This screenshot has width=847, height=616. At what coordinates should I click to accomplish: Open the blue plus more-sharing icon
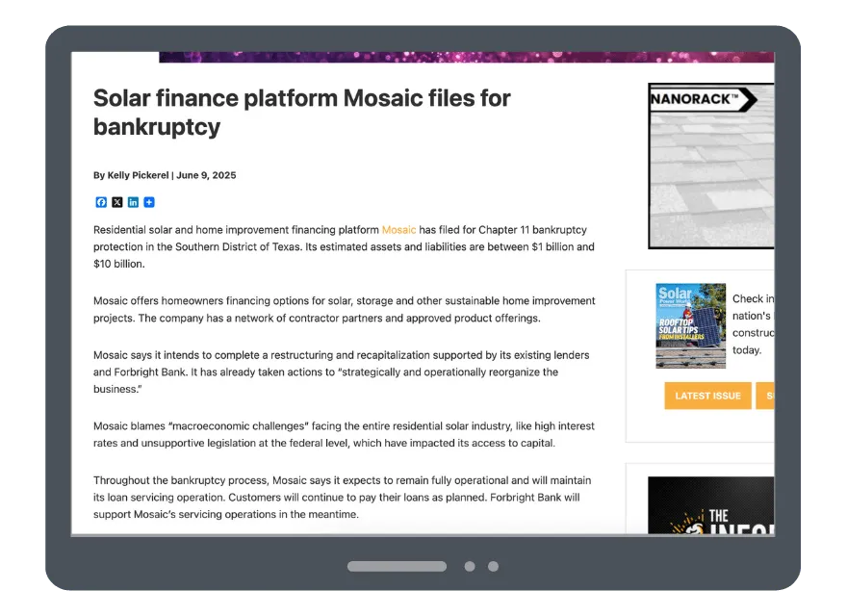click(149, 202)
